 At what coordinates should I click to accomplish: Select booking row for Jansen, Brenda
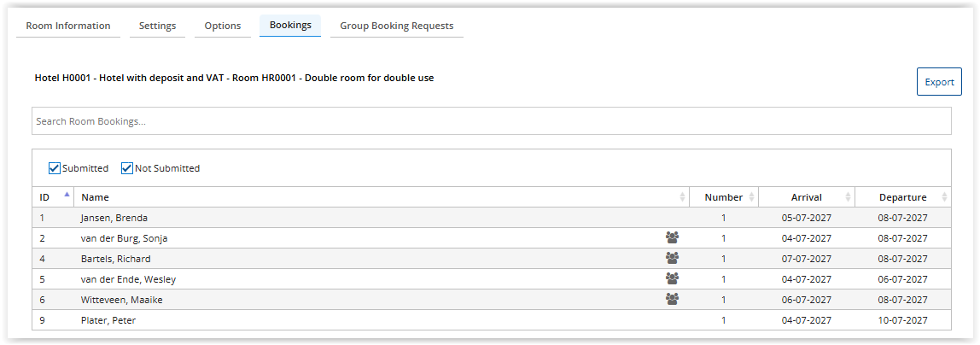491,218
